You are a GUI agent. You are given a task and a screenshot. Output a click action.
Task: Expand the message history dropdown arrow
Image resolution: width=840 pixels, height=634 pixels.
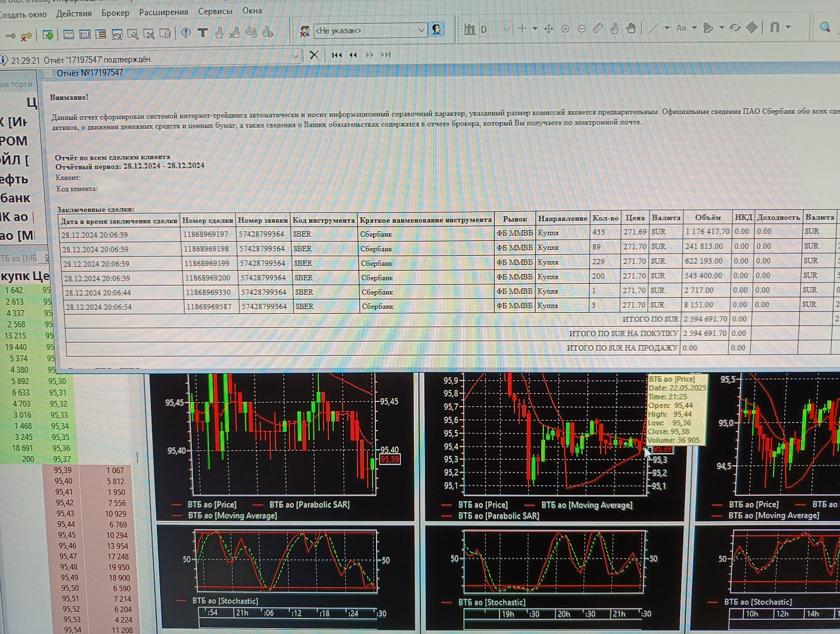point(296,57)
